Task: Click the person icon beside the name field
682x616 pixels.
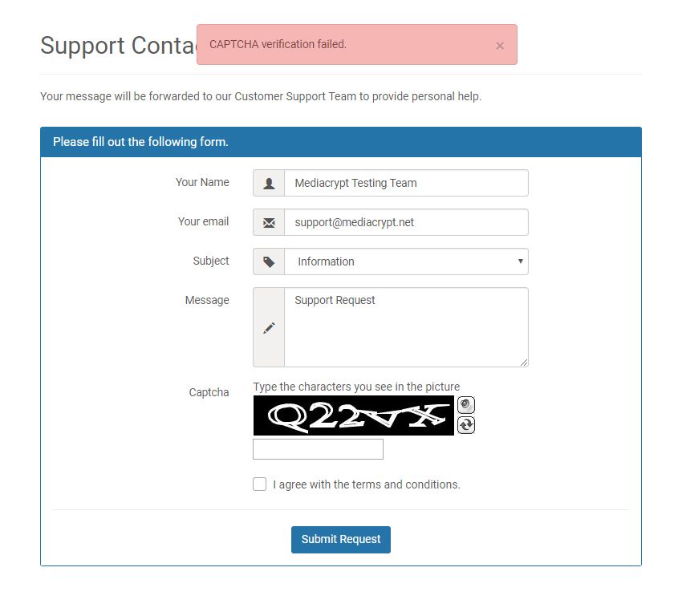Action: pos(269,183)
